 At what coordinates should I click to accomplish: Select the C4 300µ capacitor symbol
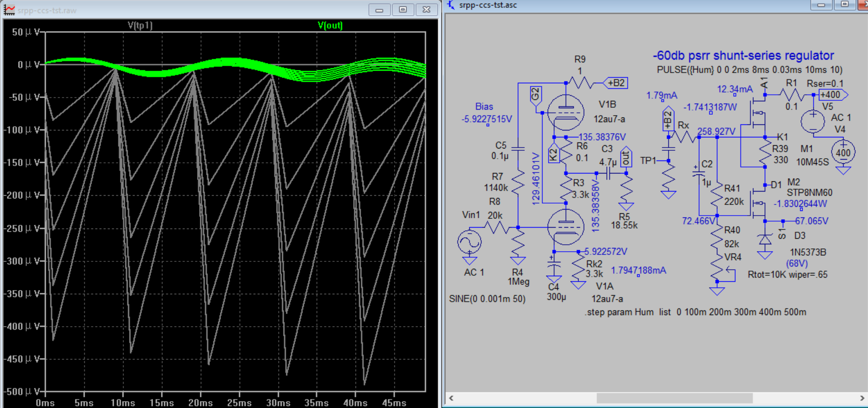pos(554,265)
